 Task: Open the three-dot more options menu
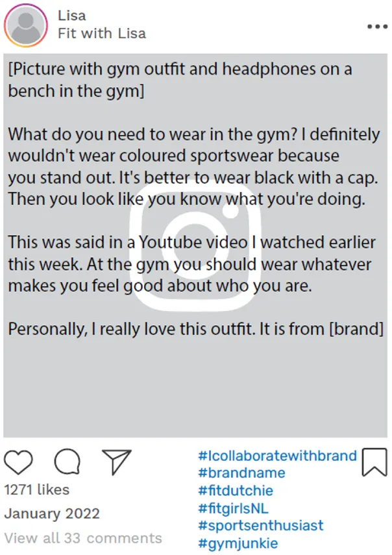click(x=376, y=27)
